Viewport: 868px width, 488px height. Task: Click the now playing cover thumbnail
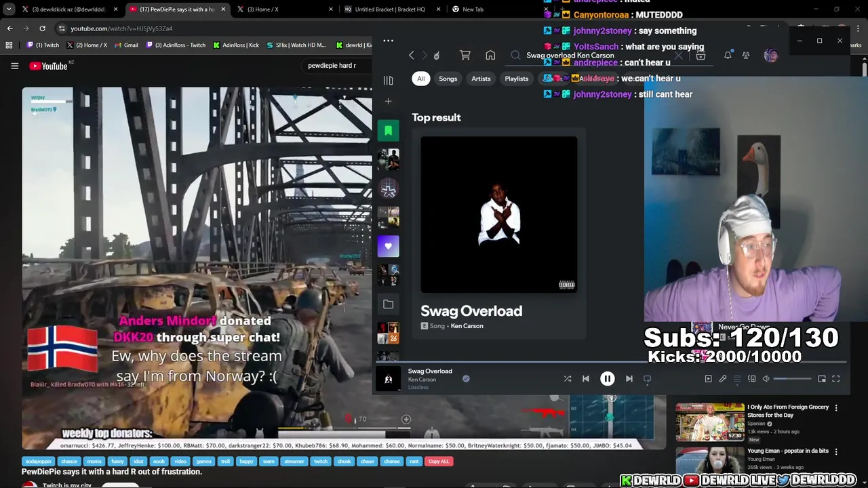coord(389,379)
